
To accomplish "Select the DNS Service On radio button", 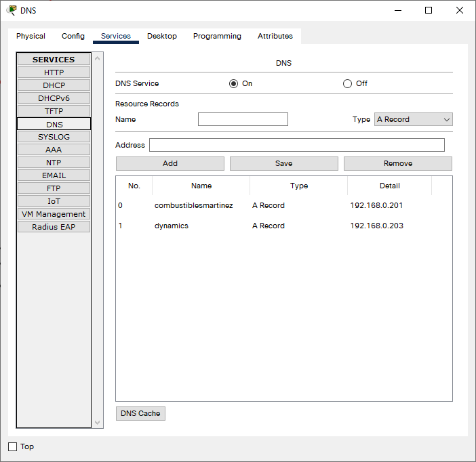I will (x=233, y=84).
